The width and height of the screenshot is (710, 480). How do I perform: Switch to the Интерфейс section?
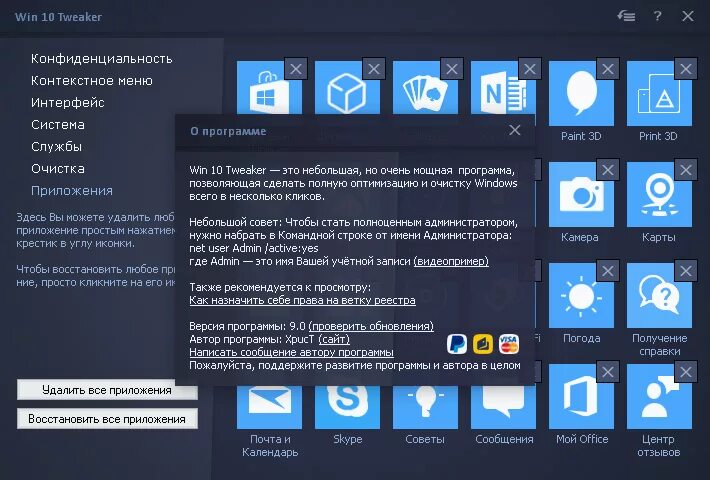click(67, 103)
